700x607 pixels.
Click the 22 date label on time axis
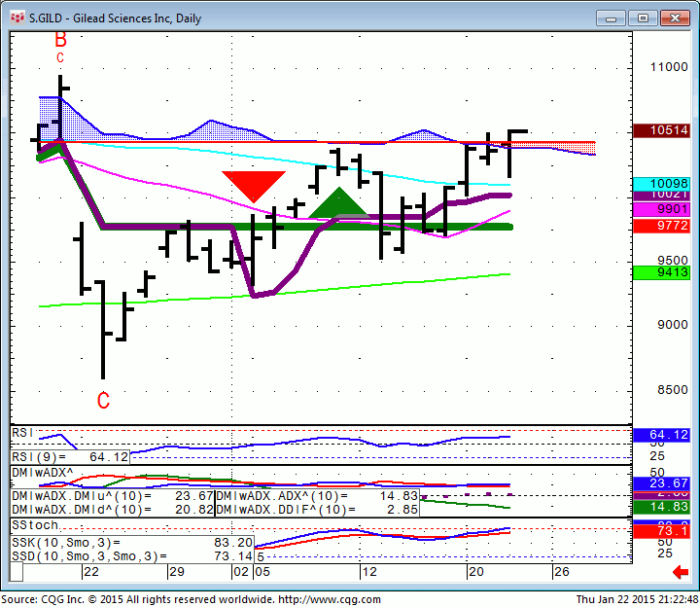91,572
